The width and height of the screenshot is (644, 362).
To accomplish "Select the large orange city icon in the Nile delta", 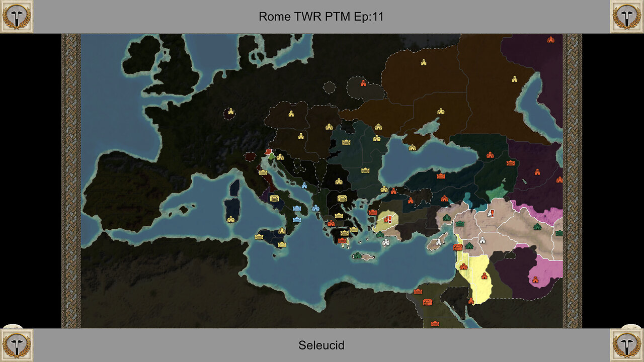I will (x=428, y=302).
